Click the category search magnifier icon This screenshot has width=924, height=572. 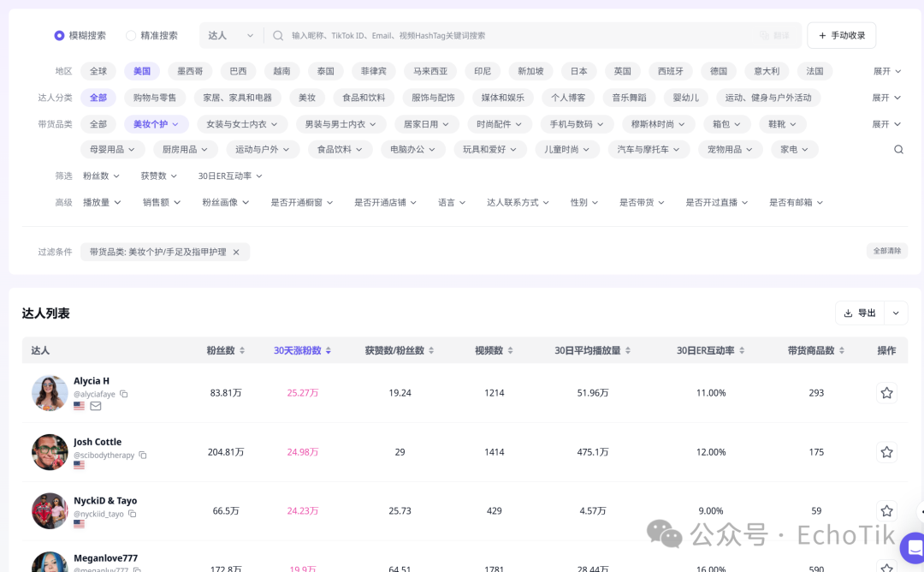pyautogui.click(x=898, y=150)
